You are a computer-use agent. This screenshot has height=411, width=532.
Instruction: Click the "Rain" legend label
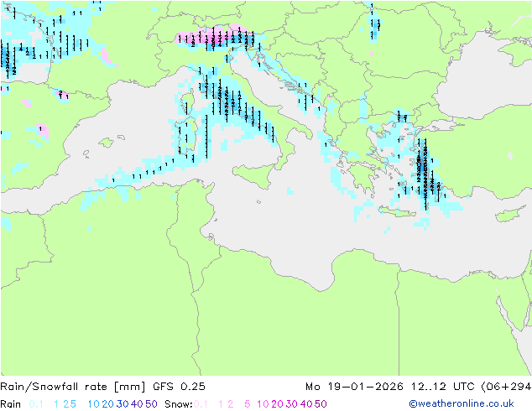pyautogui.click(x=11, y=404)
